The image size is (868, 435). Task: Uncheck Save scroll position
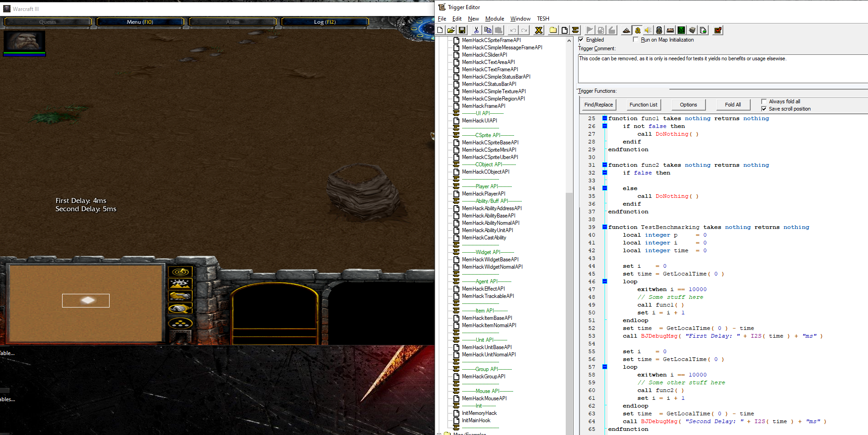point(764,109)
